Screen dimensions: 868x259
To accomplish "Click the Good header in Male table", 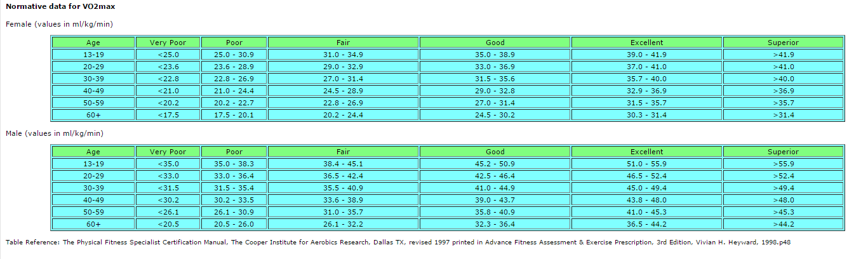I will 495,152.
